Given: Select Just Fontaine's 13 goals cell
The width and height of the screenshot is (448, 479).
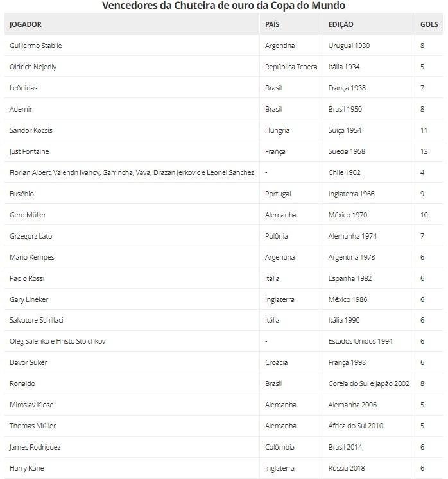Looking at the screenshot, I should 424,151.
